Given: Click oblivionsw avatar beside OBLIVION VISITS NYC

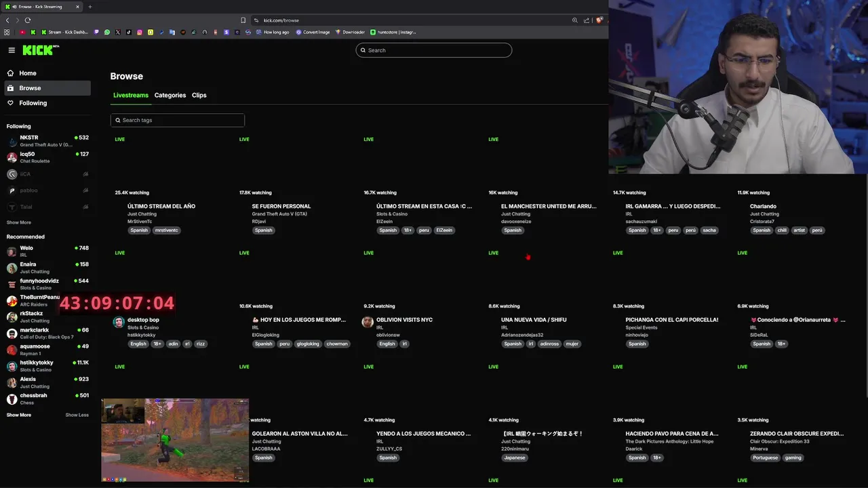Looking at the screenshot, I should click(x=368, y=322).
